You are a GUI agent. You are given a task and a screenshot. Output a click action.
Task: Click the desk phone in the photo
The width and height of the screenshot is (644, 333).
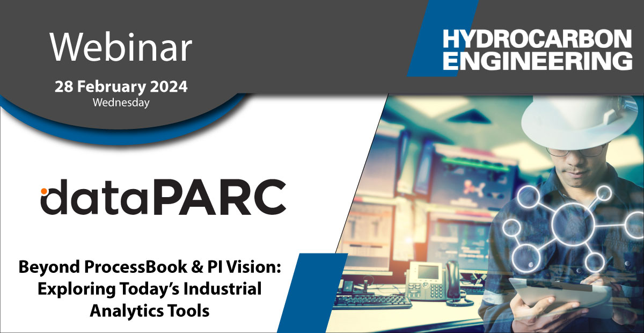(431, 283)
